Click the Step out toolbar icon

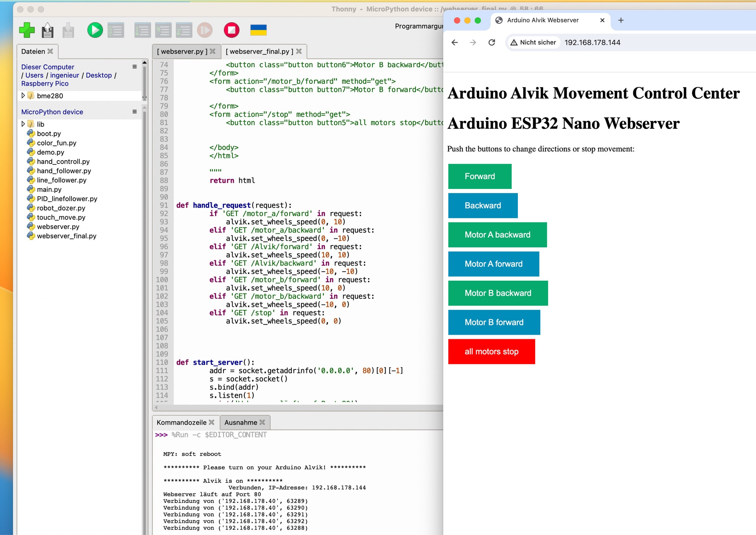(x=184, y=30)
